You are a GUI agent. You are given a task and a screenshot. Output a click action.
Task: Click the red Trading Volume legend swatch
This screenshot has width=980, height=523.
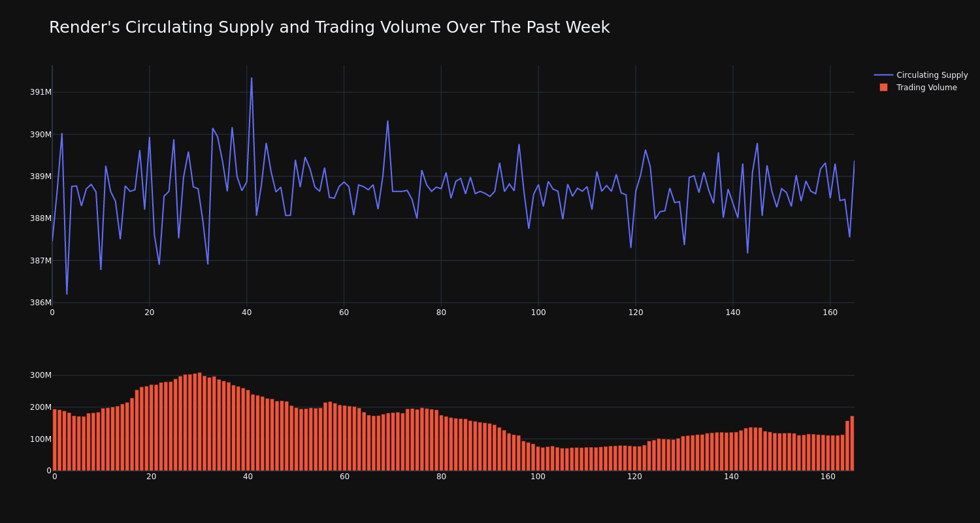pos(883,88)
